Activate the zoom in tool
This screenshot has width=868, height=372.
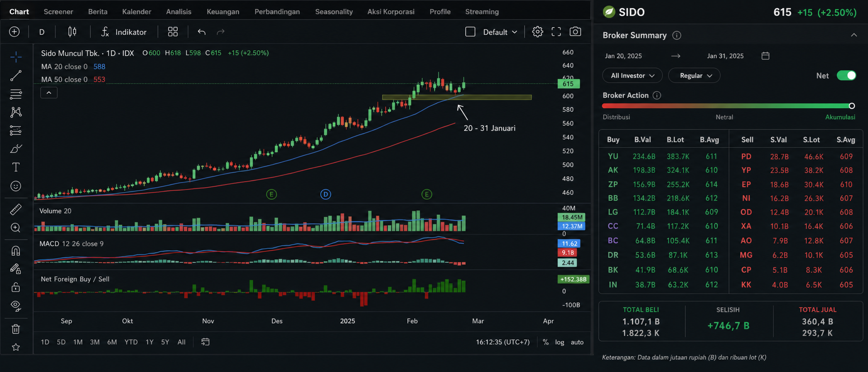click(16, 227)
